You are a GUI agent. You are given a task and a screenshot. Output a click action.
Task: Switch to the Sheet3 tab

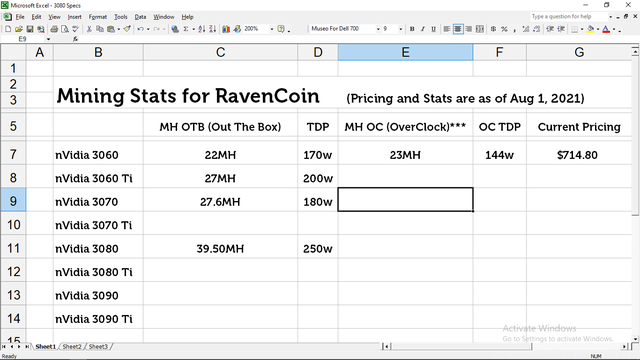coord(98,347)
